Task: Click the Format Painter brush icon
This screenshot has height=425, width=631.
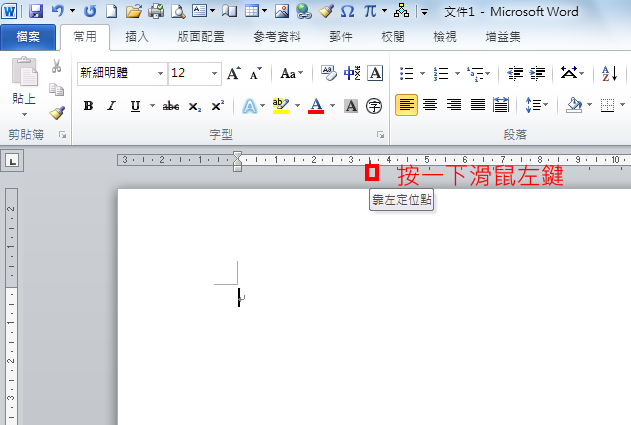Action: 57,113
